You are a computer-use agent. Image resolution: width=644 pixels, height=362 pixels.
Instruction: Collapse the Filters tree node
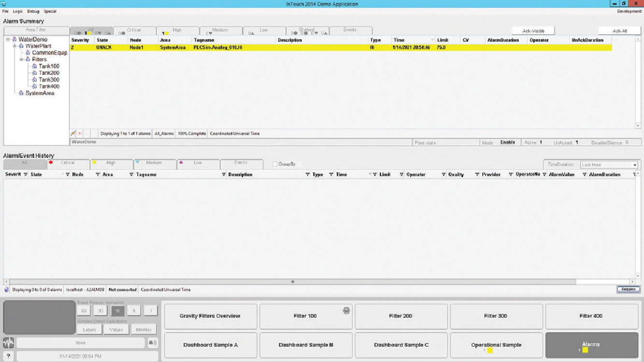click(x=21, y=59)
